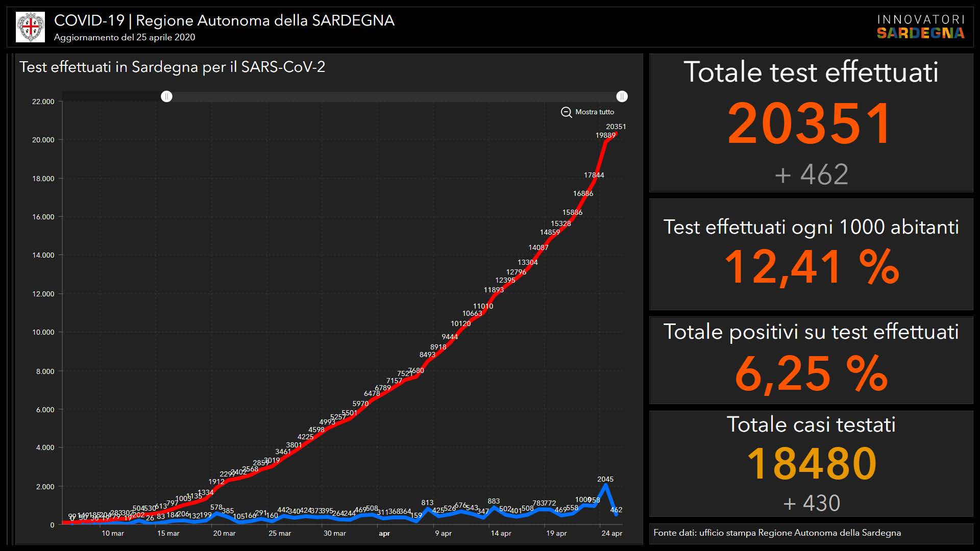
Task: Click the 12,41 % tests per inhabitants value
Action: click(x=811, y=267)
